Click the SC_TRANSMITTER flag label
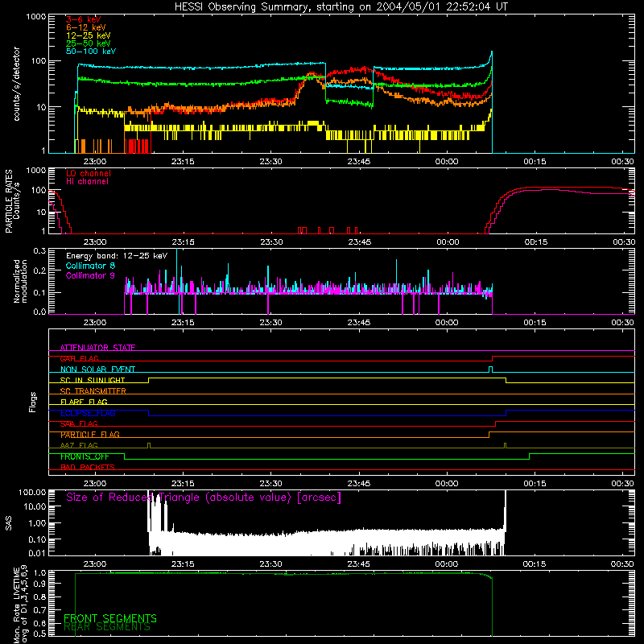This screenshot has height=644, width=644. coord(93,391)
